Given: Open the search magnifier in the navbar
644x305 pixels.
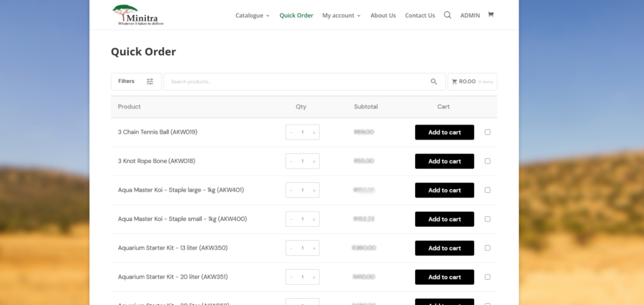Looking at the screenshot, I should coord(447,15).
